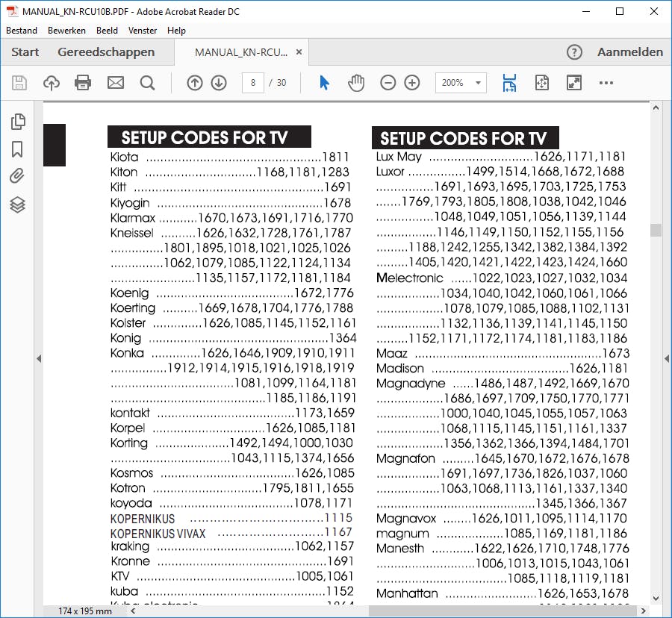Screen dimensions: 672x618
Task: Click the Korting brand name
Action: pyautogui.click(x=128, y=443)
